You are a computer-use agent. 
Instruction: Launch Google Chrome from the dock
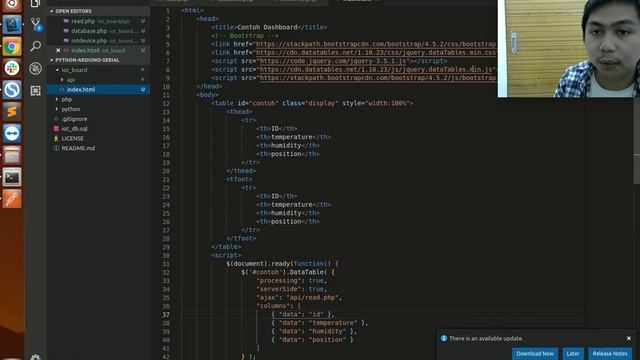pos(12,47)
